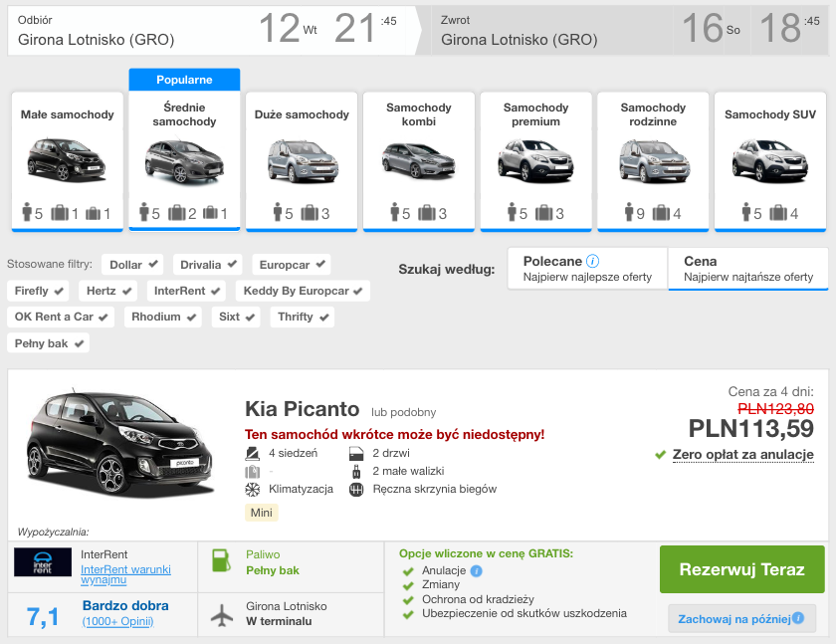Select the Samochody kombi category
The height and width of the screenshot is (644, 836).
419,161
